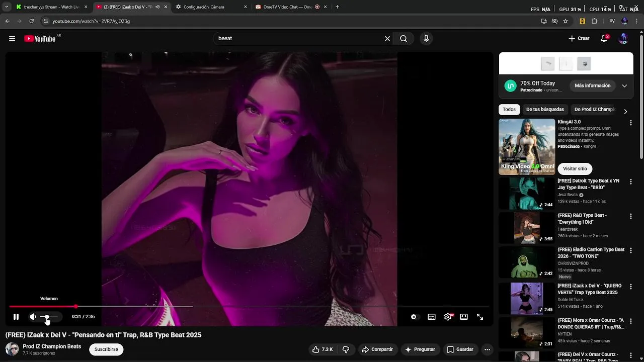
Task: Switch to the OmeTV Video Chat tab
Action: click(291, 7)
